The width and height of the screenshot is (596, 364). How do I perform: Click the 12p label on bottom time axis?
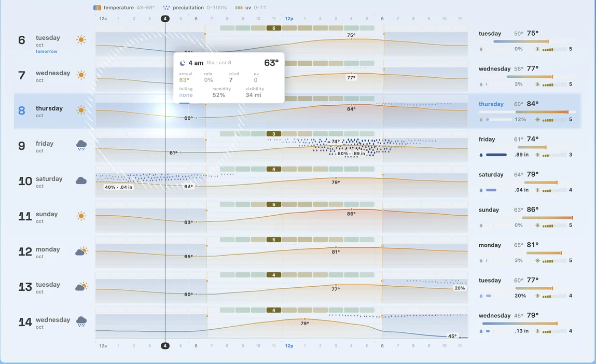289,346
